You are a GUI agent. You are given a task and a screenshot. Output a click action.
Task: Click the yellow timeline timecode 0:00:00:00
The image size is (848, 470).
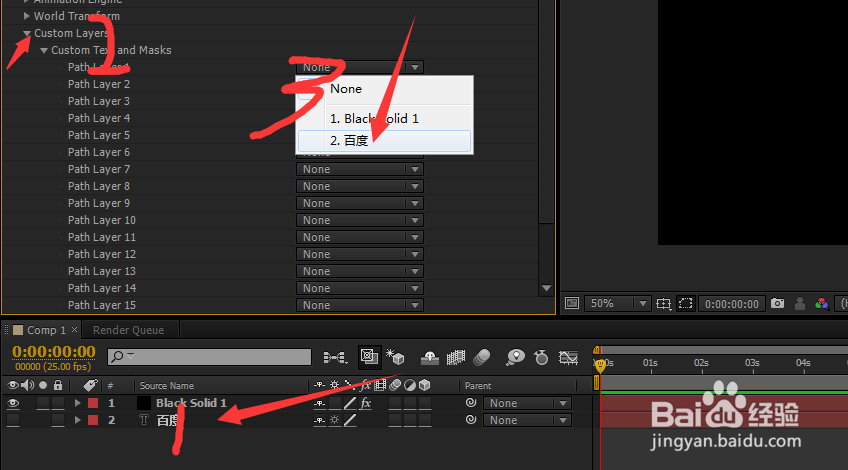coord(54,352)
